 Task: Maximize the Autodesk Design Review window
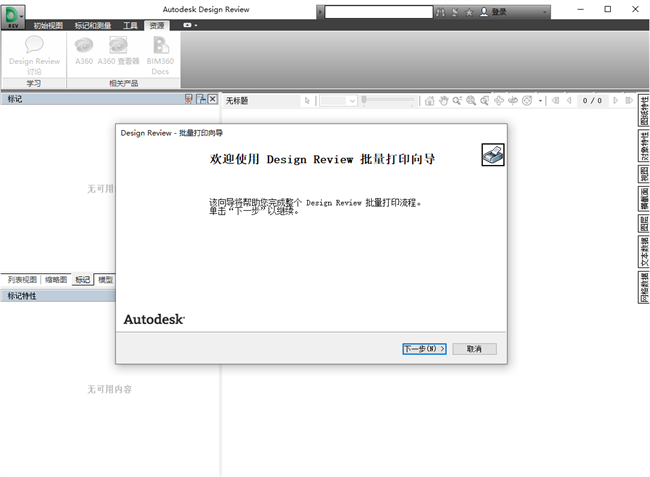608,9
